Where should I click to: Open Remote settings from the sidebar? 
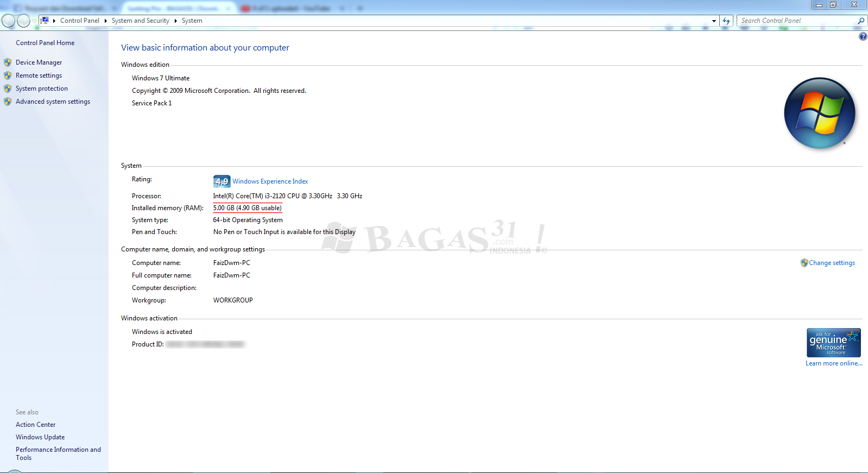pyautogui.click(x=39, y=75)
